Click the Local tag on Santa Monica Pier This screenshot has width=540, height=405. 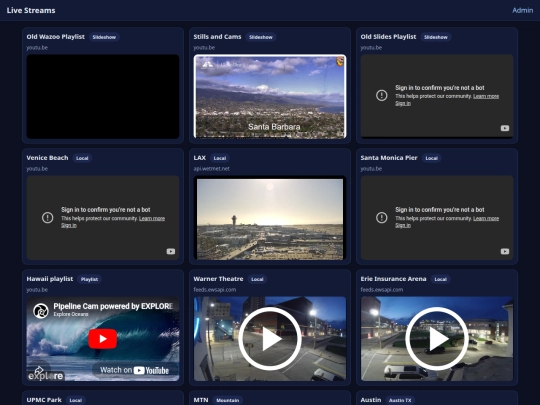[x=432, y=158]
